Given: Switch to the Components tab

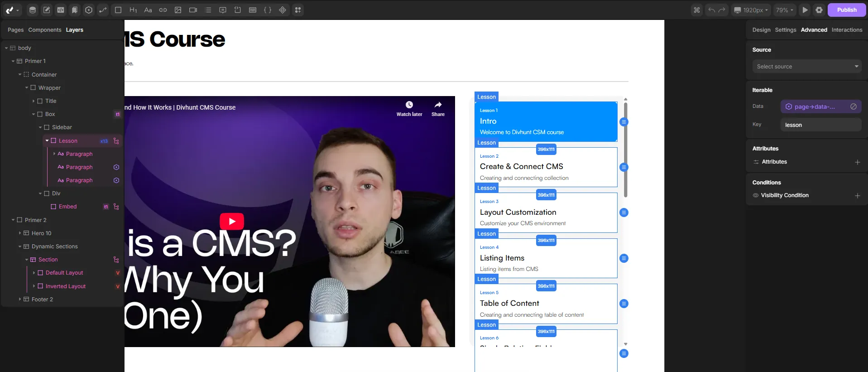Looking at the screenshot, I should (x=45, y=30).
